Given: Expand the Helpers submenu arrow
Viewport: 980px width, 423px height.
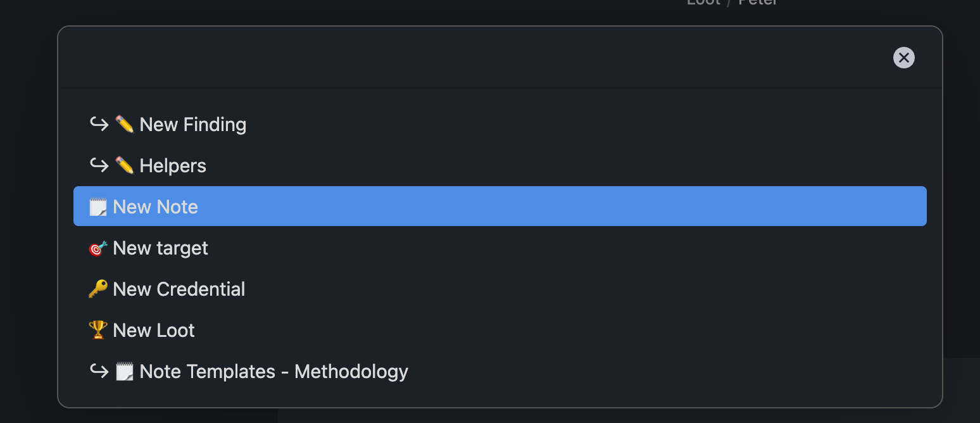Looking at the screenshot, I should [x=99, y=165].
